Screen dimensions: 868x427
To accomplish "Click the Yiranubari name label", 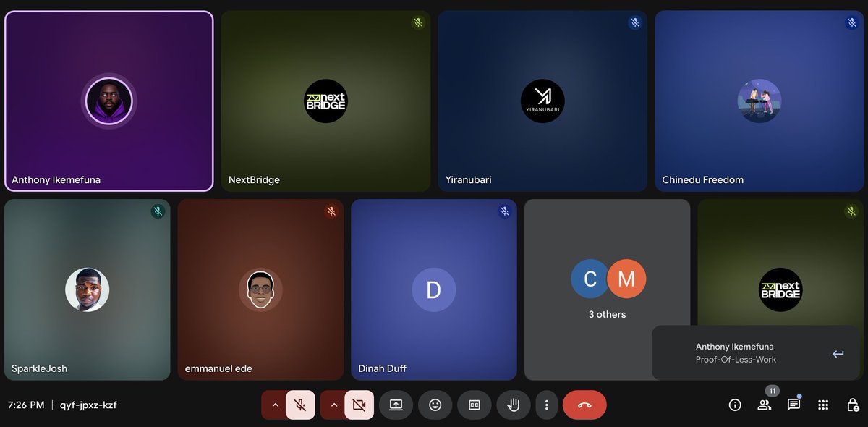I will point(469,179).
